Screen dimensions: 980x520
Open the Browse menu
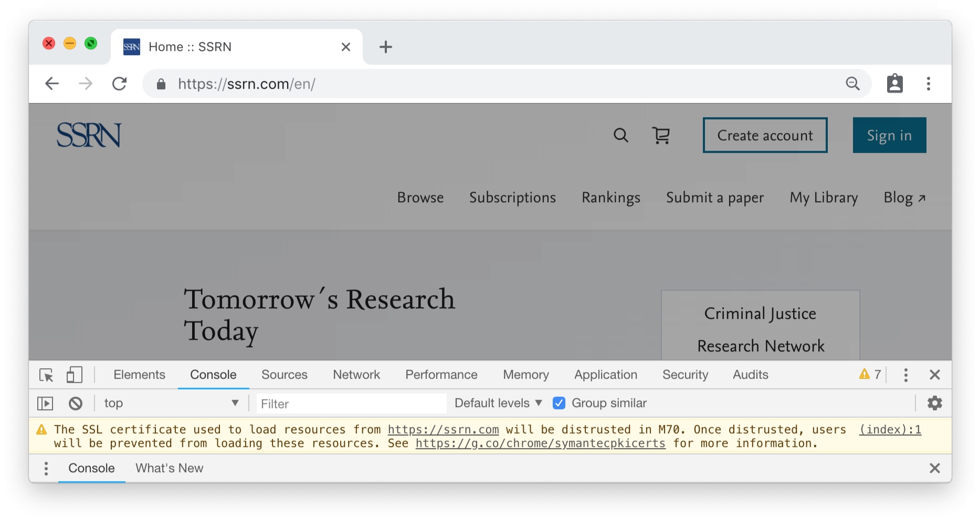click(x=420, y=197)
